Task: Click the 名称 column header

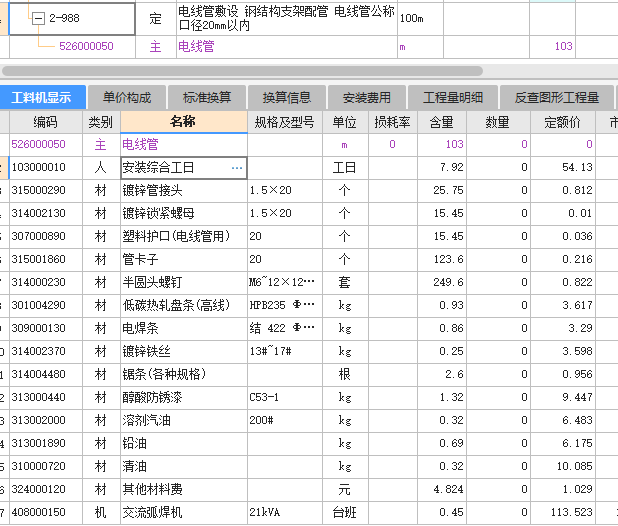Action: [x=184, y=122]
